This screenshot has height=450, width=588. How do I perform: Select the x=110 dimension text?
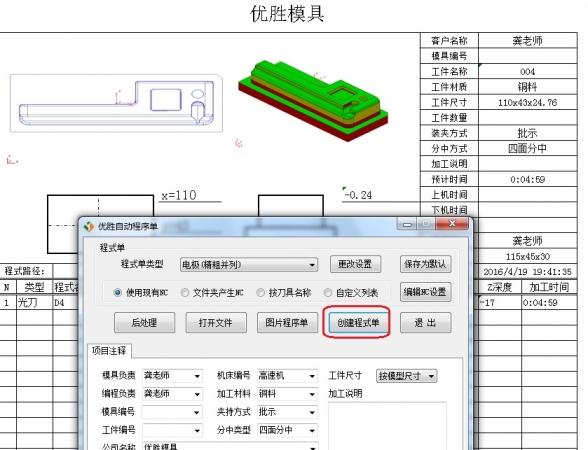point(179,195)
